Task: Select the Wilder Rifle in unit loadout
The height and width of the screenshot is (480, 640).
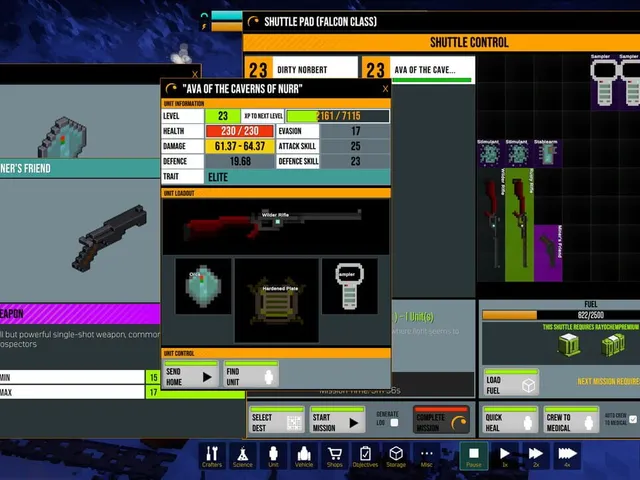Action: point(276,227)
